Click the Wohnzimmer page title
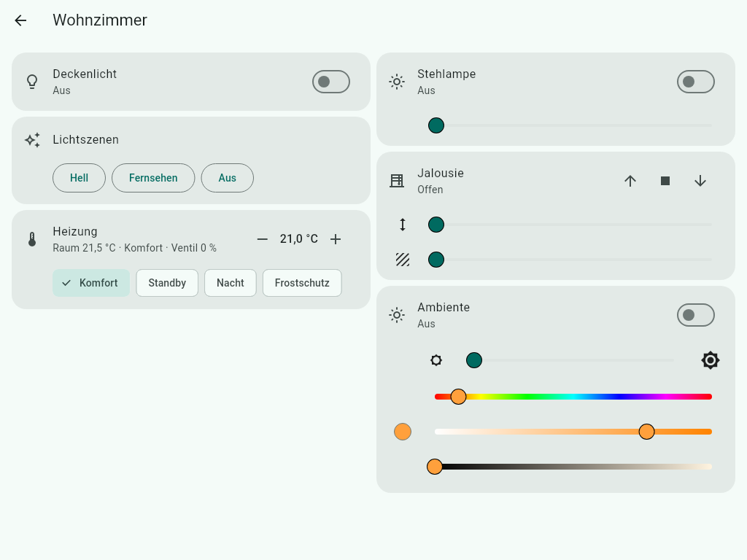This screenshot has height=560, width=747. (100, 20)
